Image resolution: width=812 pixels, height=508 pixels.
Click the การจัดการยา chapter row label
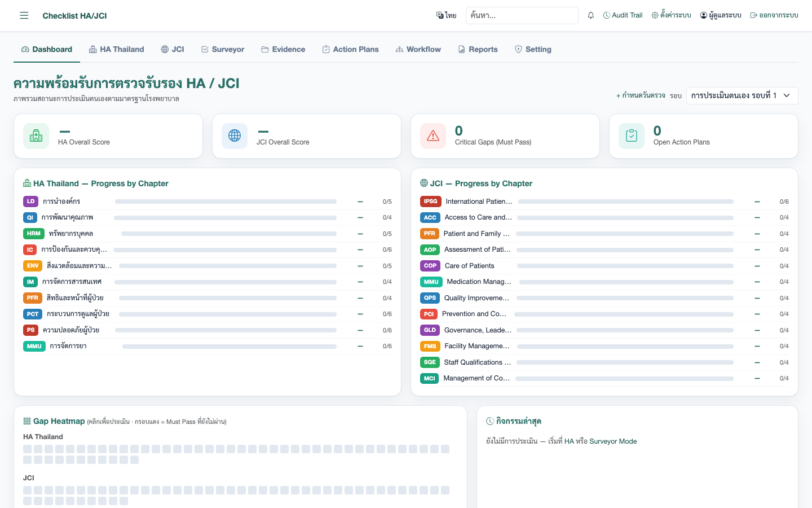[68, 346]
